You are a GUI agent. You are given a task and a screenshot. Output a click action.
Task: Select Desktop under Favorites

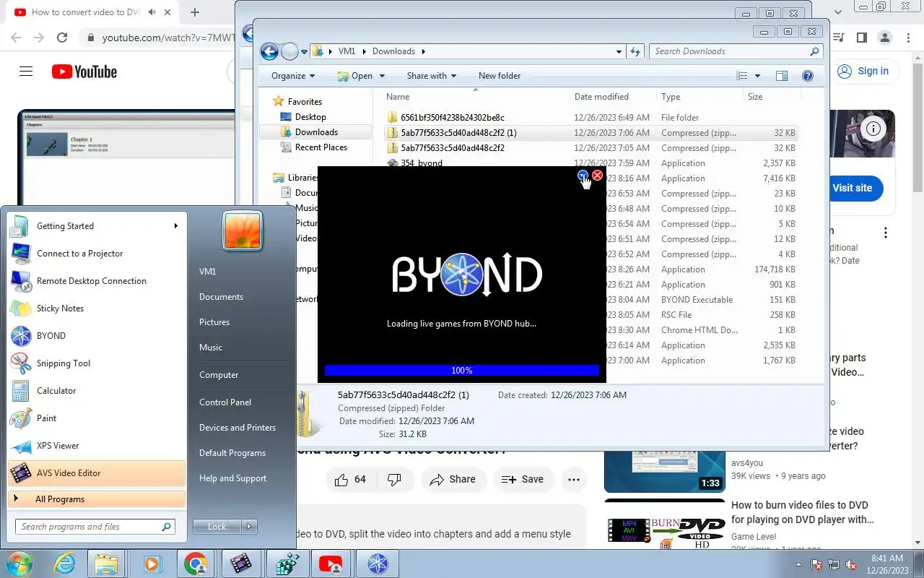pos(310,117)
